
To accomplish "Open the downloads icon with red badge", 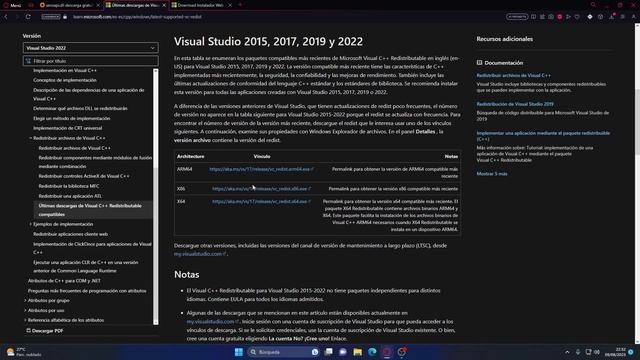I will tap(612, 17).
